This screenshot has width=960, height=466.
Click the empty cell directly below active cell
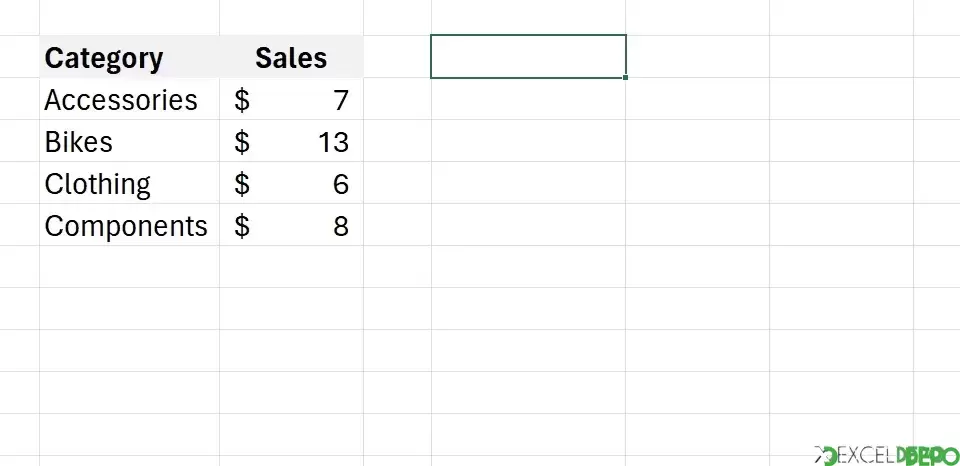tap(528, 99)
